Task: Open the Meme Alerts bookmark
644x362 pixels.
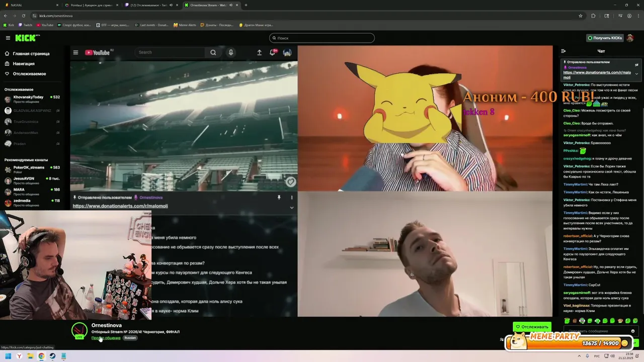Action: click(185, 25)
